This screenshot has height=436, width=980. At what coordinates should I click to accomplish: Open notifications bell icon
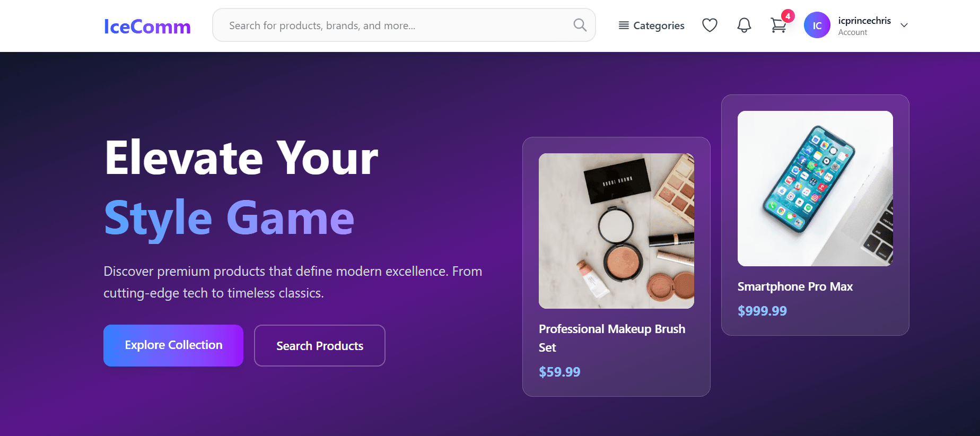(x=744, y=25)
